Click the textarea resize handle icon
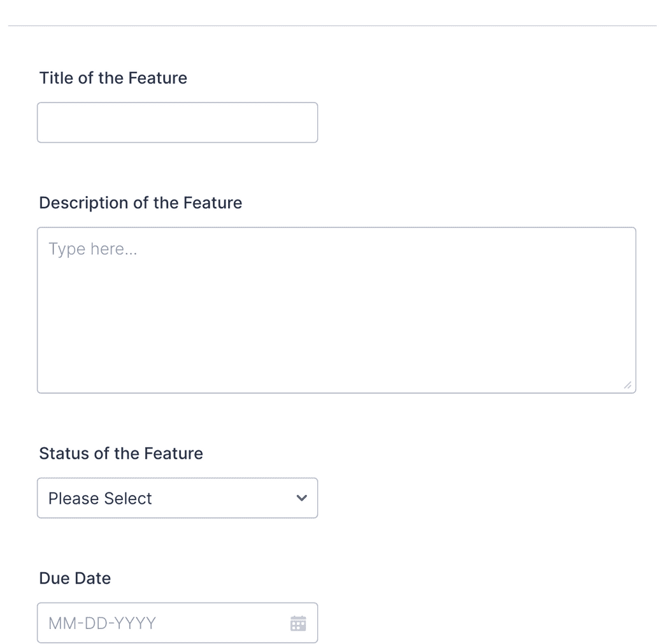This screenshot has height=644, width=665. coord(627,384)
